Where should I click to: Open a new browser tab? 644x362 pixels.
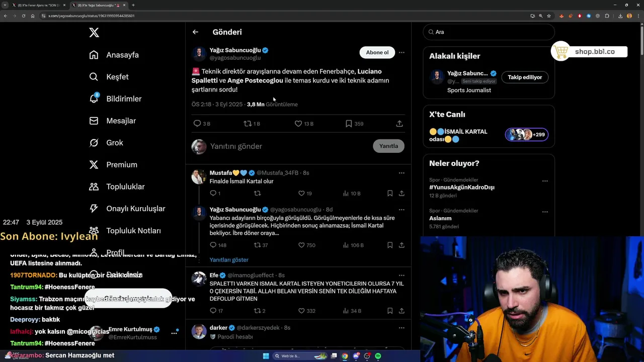[133, 5]
